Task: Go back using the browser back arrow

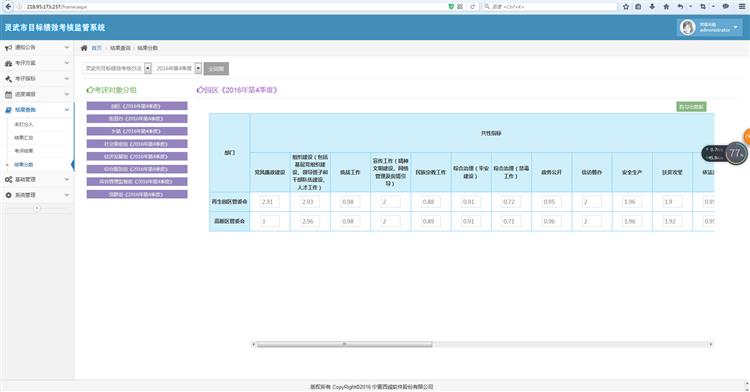Action: click(x=8, y=7)
